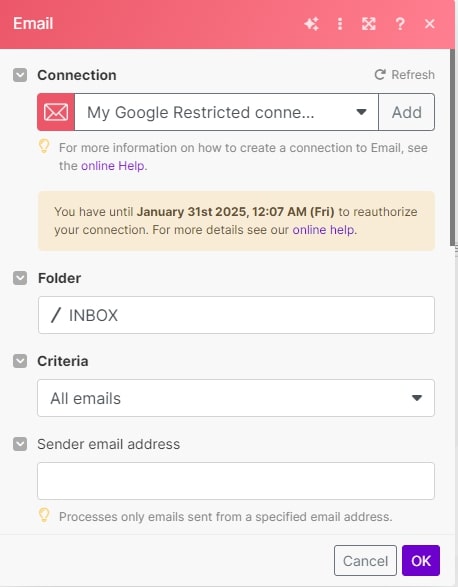Open the online Help link for Email connection
This screenshot has width=458, height=587.
pos(113,166)
